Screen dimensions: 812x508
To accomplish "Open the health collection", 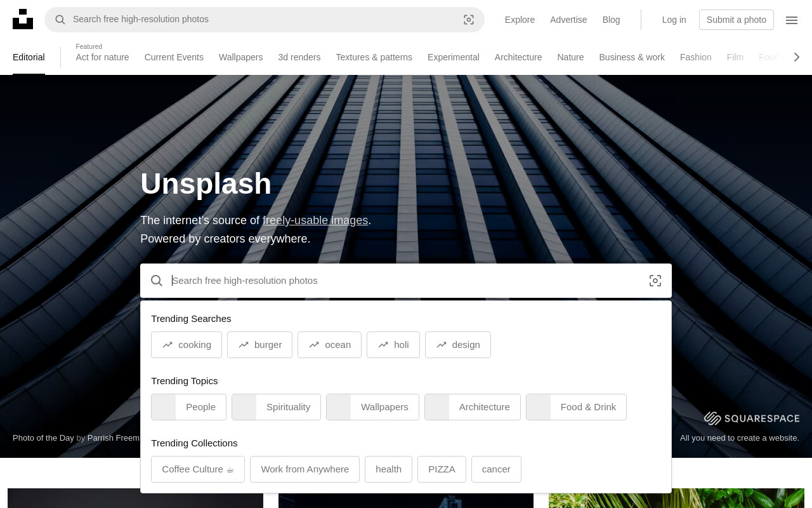I will [388, 469].
